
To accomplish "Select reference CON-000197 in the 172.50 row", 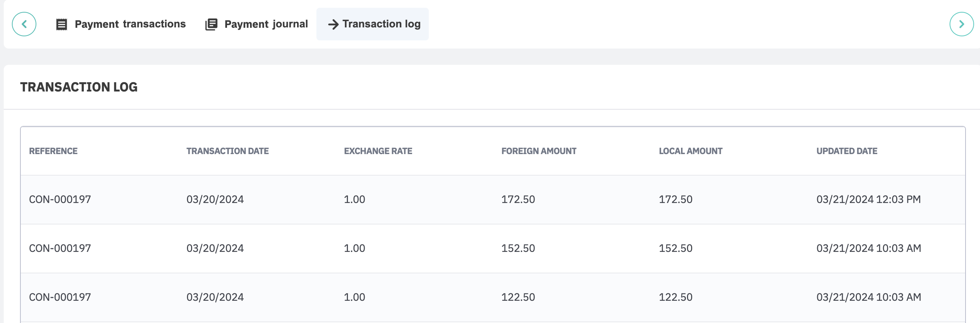I will [60, 200].
